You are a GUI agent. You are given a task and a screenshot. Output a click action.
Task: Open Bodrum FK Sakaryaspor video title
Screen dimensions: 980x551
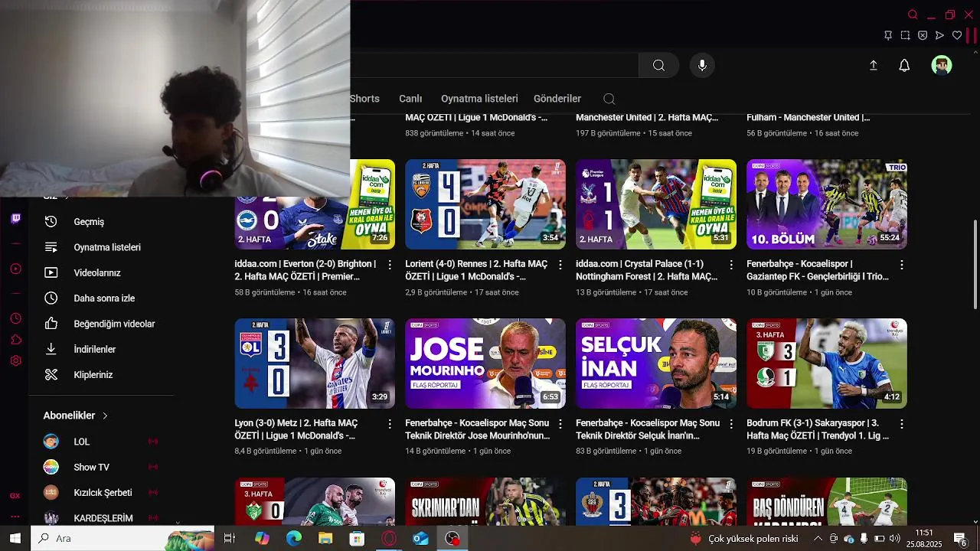click(818, 429)
